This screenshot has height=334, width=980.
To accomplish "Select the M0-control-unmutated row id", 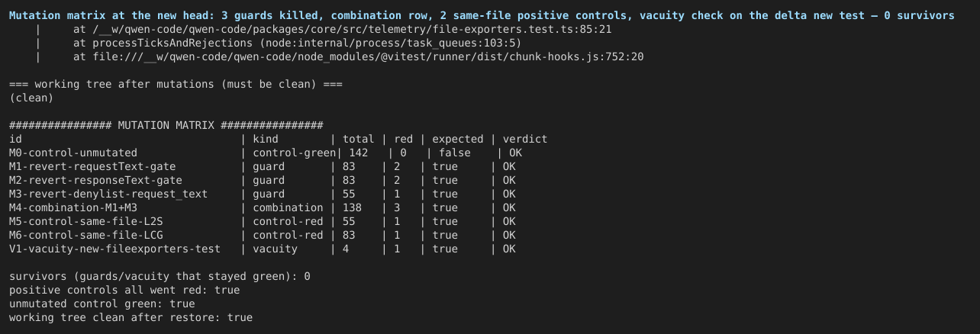I will pyautogui.click(x=73, y=153).
